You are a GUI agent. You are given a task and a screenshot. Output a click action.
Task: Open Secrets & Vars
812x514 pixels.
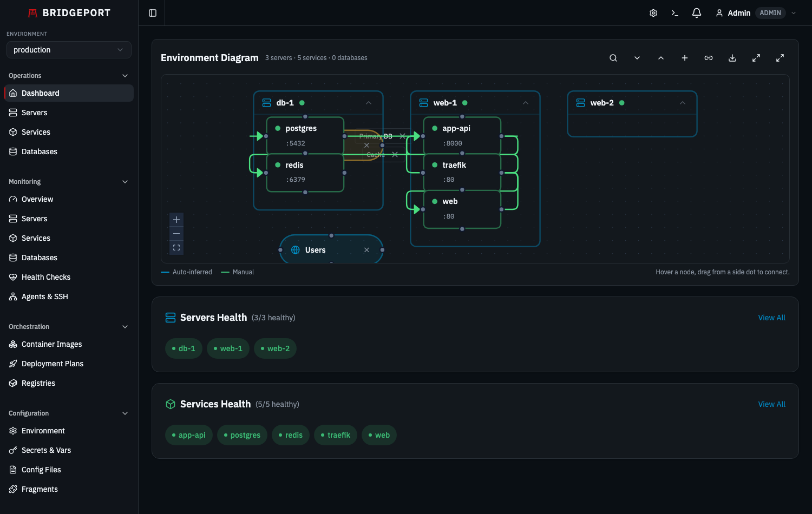[x=69, y=450]
